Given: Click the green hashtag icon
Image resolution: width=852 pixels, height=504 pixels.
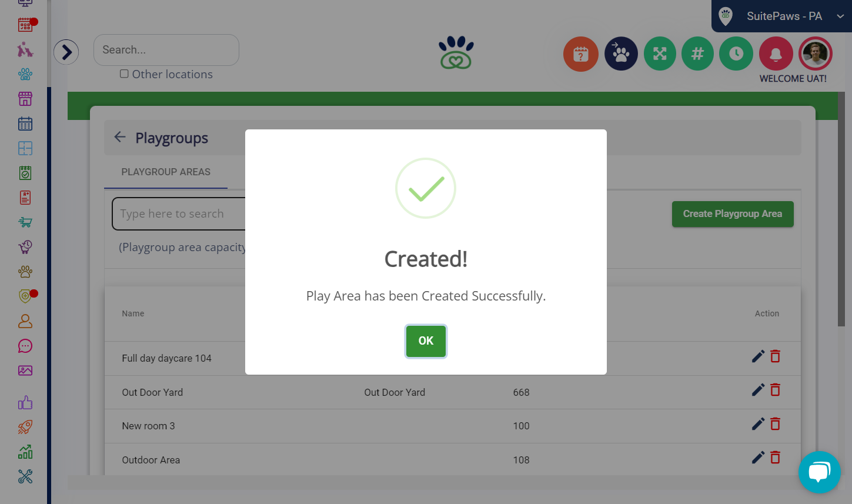Looking at the screenshot, I should (697, 54).
